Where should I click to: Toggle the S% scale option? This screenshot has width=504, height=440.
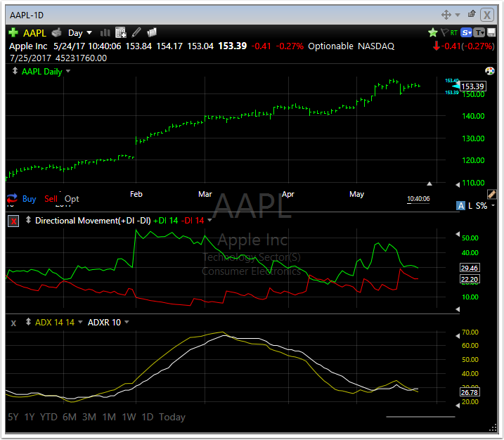[482, 206]
